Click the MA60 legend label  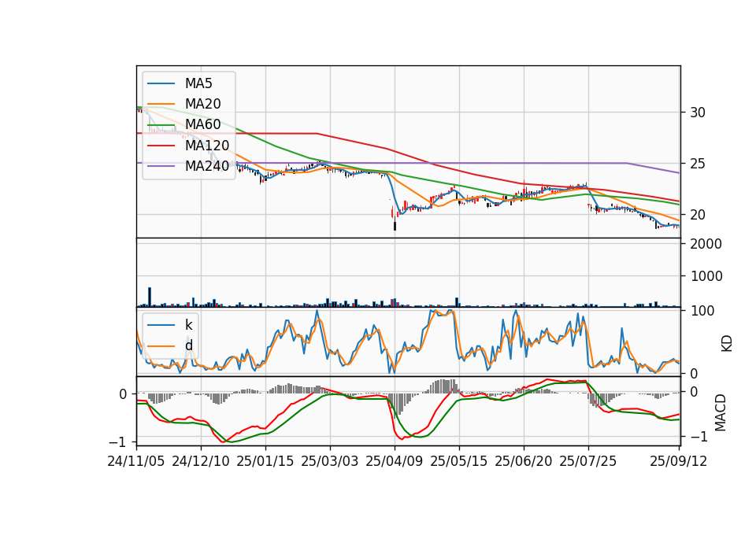tap(202, 124)
